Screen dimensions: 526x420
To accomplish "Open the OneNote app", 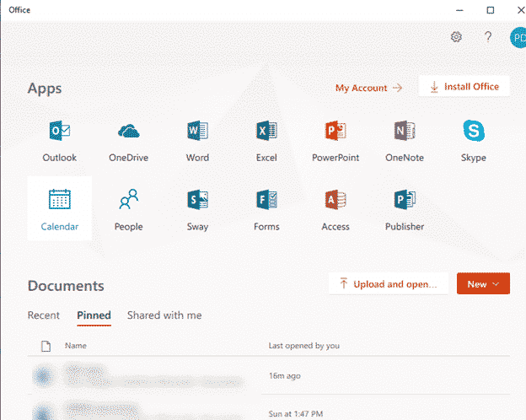I will pos(405,140).
